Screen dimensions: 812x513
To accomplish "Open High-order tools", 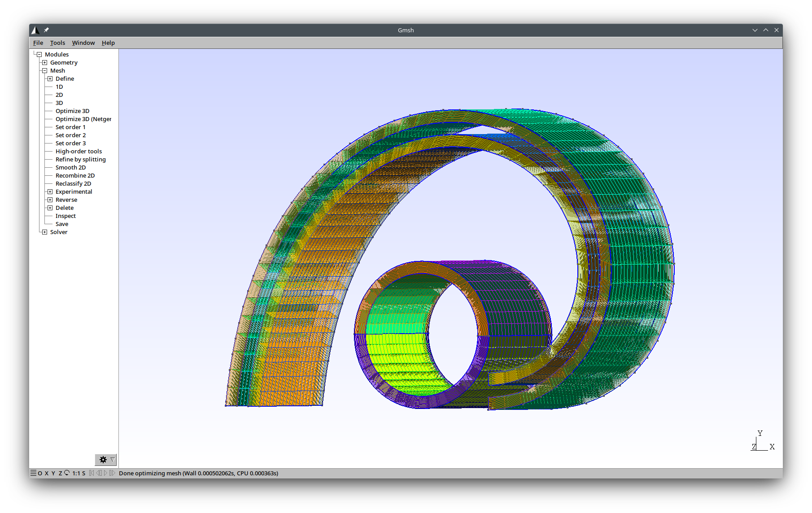I will (x=79, y=152).
